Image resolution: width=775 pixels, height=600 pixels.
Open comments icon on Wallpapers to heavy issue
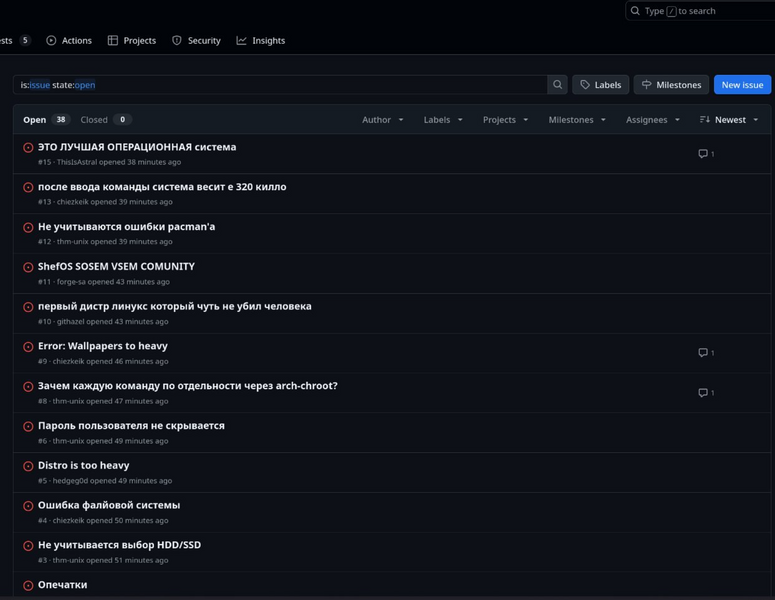pyautogui.click(x=703, y=353)
